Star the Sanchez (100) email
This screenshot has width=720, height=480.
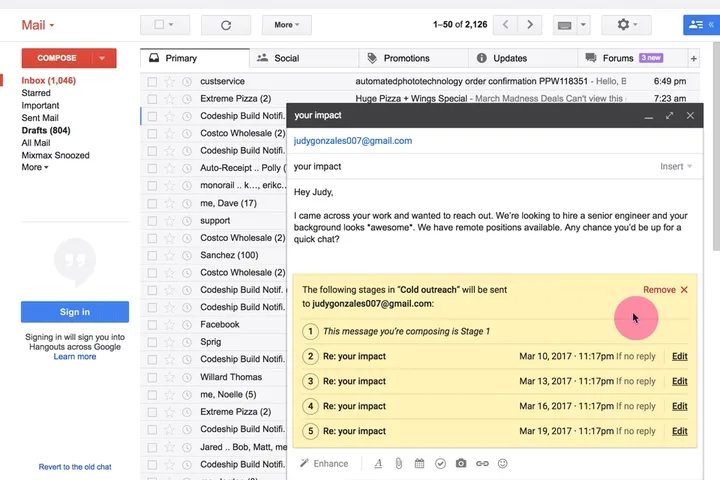coord(169,255)
